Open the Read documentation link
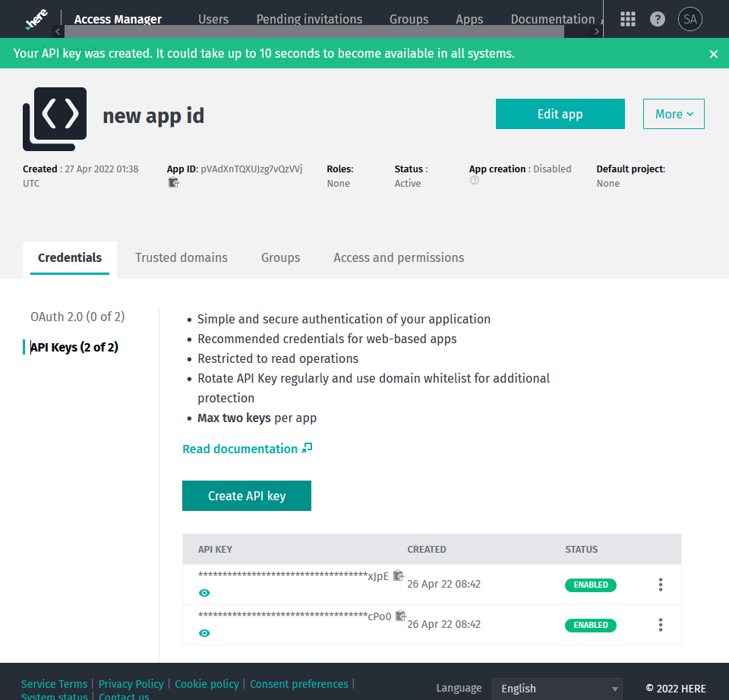 [x=240, y=449]
